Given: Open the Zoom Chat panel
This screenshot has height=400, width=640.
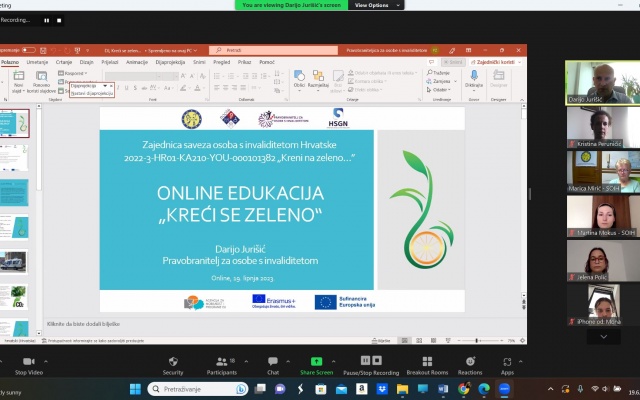Looking at the screenshot, I should 273,366.
